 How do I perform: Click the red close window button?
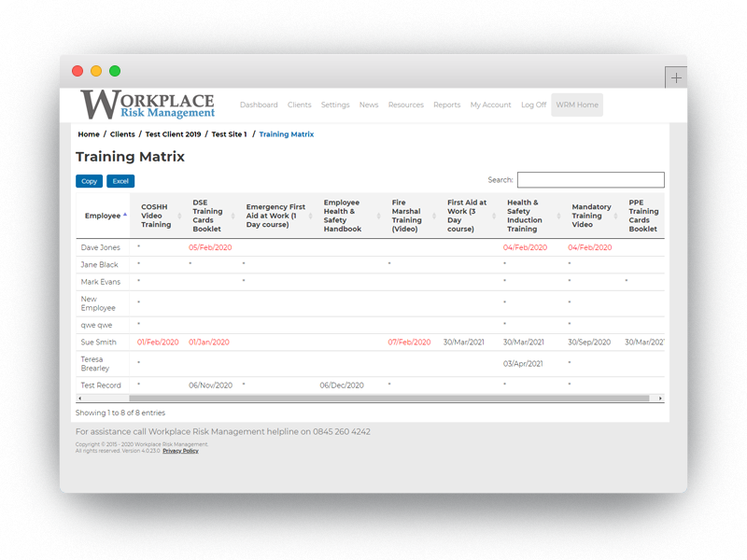(x=78, y=71)
